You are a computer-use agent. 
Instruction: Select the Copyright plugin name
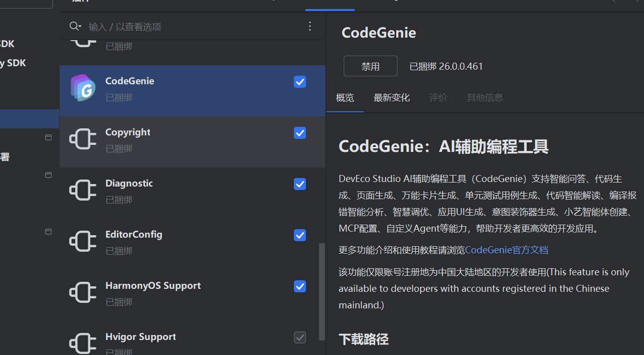point(128,132)
